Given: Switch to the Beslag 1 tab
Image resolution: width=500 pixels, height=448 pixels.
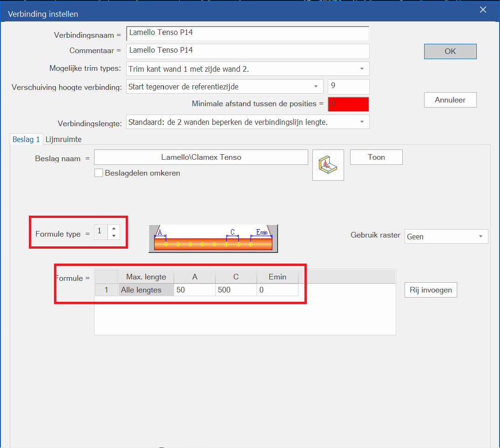Looking at the screenshot, I should tap(26, 139).
